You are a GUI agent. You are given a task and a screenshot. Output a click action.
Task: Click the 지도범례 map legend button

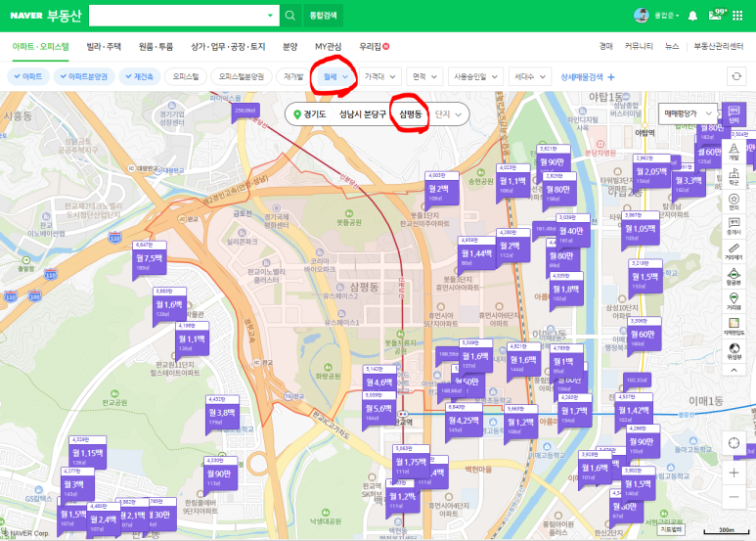coord(672,529)
